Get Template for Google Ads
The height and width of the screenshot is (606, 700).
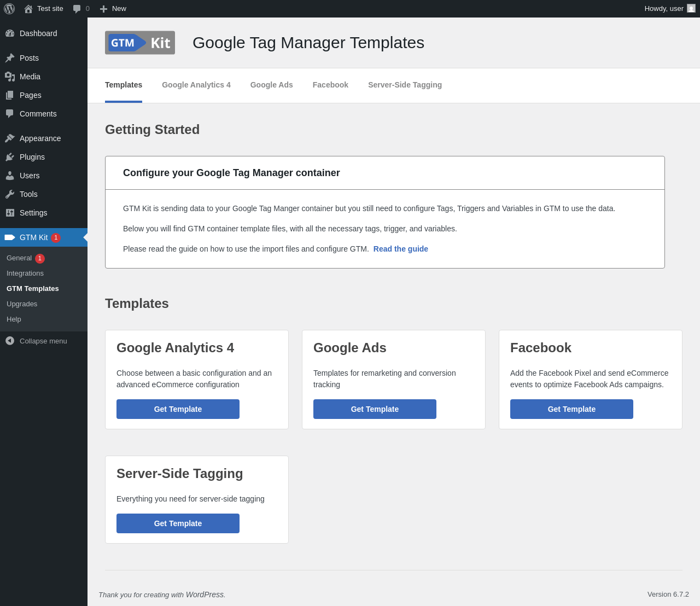coord(375,409)
